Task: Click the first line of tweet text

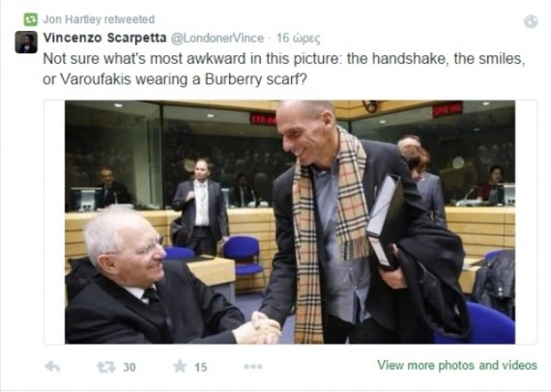Action: click(x=284, y=59)
